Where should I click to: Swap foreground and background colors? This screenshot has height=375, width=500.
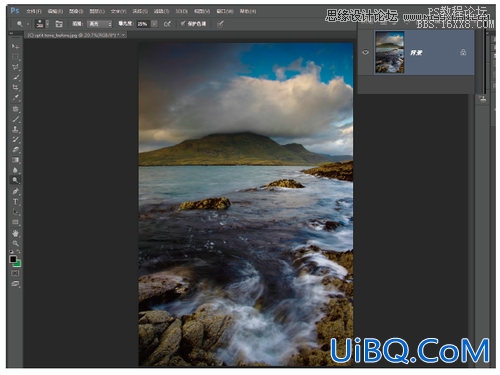point(18,252)
